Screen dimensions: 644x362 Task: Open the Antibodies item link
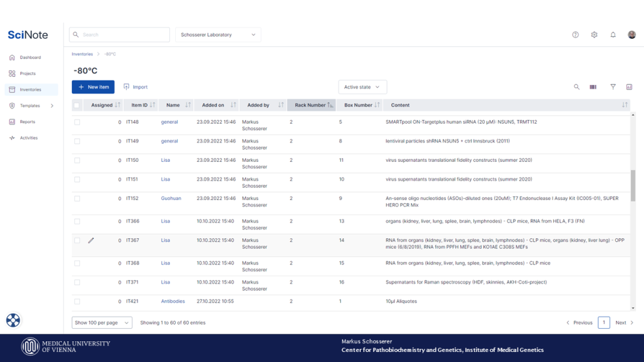click(x=173, y=301)
